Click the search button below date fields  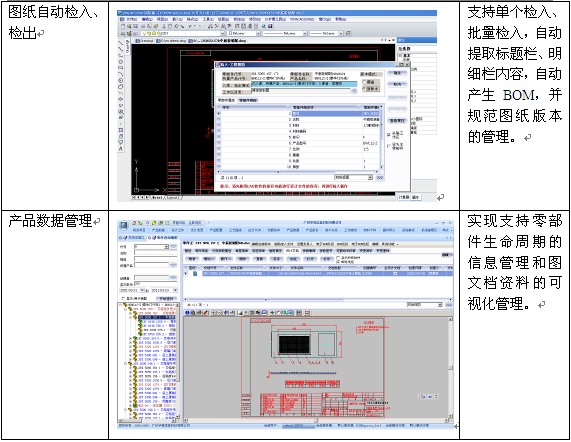click(x=166, y=299)
